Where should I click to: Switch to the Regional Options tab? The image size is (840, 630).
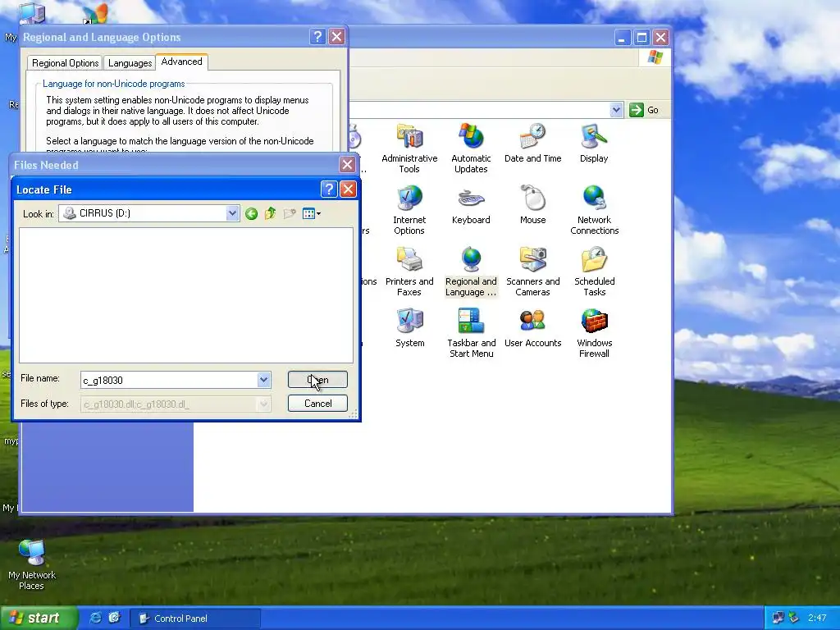(x=66, y=62)
